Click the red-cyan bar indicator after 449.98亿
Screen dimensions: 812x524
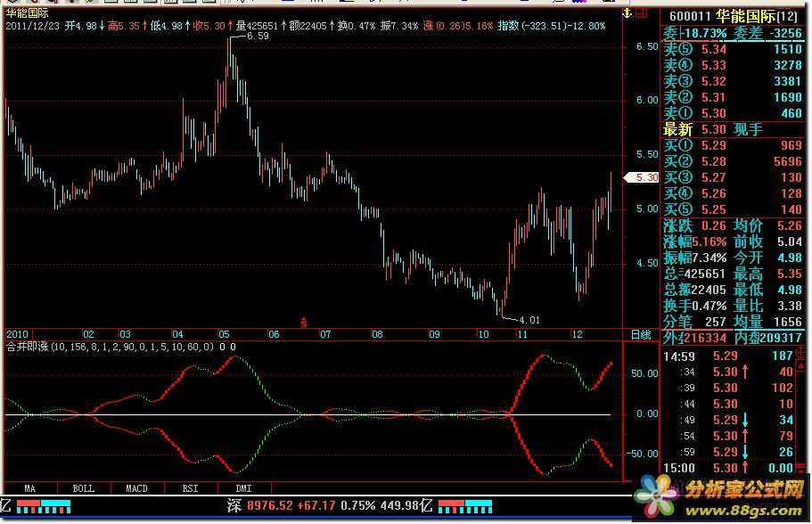[465, 506]
